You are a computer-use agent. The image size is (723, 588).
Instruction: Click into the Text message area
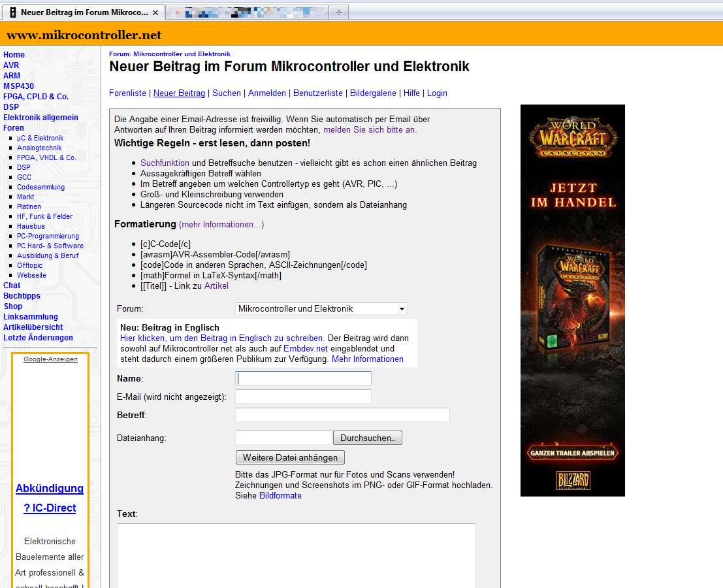pos(296,555)
